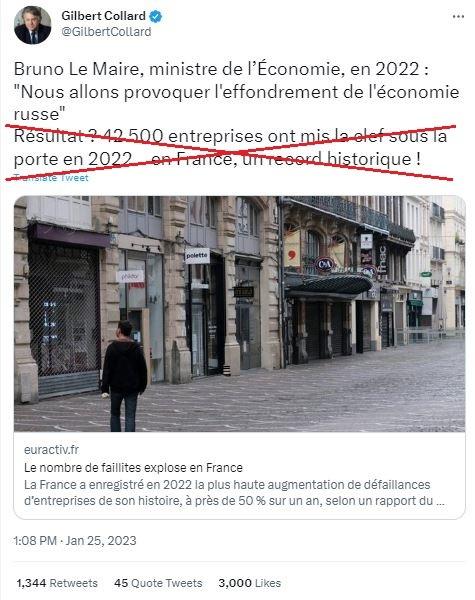The height and width of the screenshot is (600, 475).
Task: Click the euractiv.fr domain label
Action: coord(51,450)
